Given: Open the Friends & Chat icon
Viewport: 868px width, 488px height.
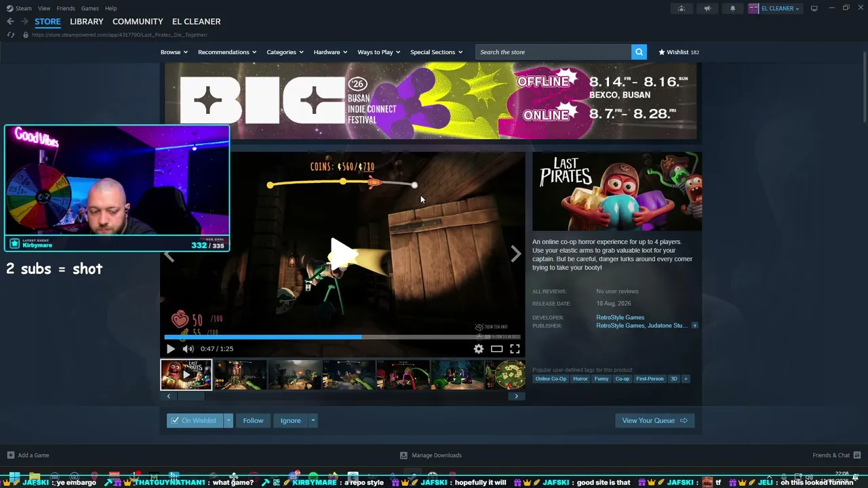Looking at the screenshot, I should tap(857, 455).
